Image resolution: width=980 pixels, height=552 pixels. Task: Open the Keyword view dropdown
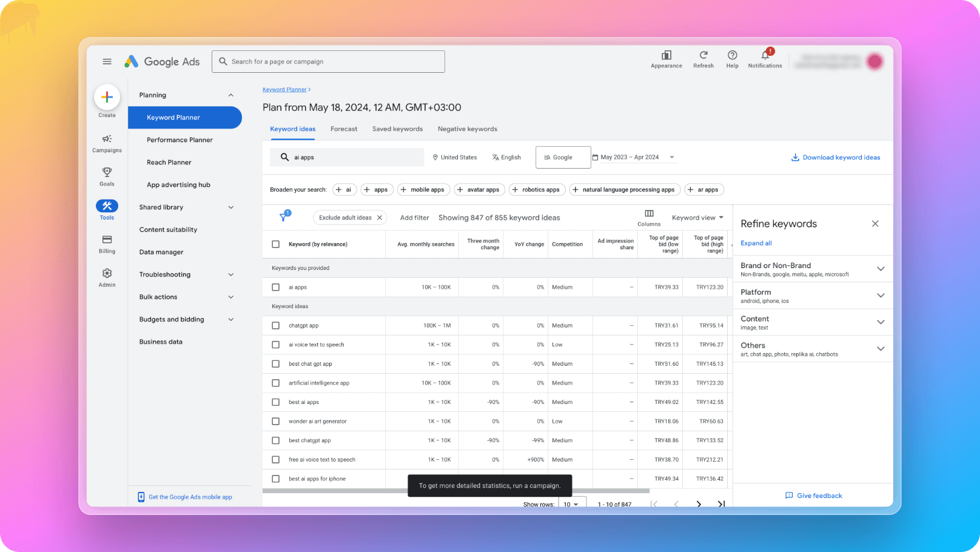[x=697, y=217]
